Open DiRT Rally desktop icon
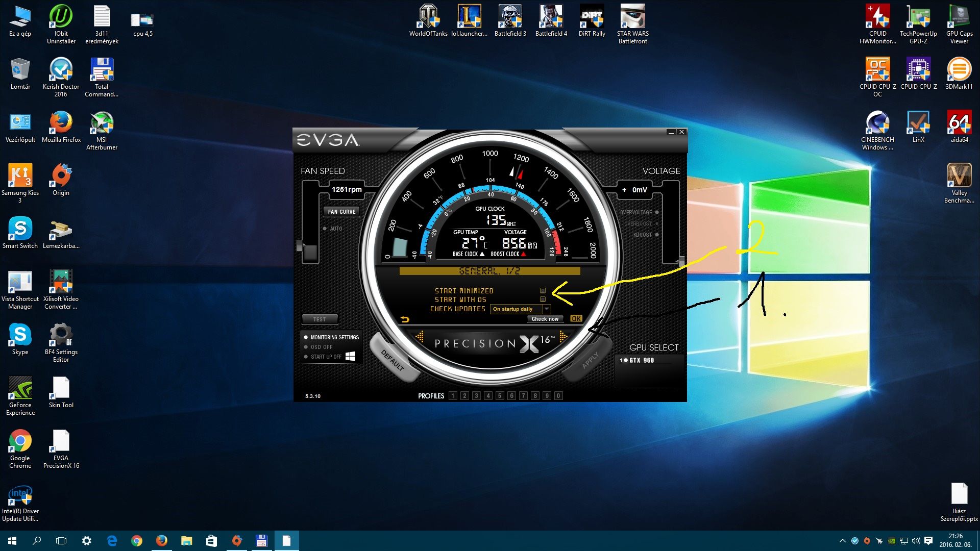Screen dimensions: 980x551 click(592, 20)
